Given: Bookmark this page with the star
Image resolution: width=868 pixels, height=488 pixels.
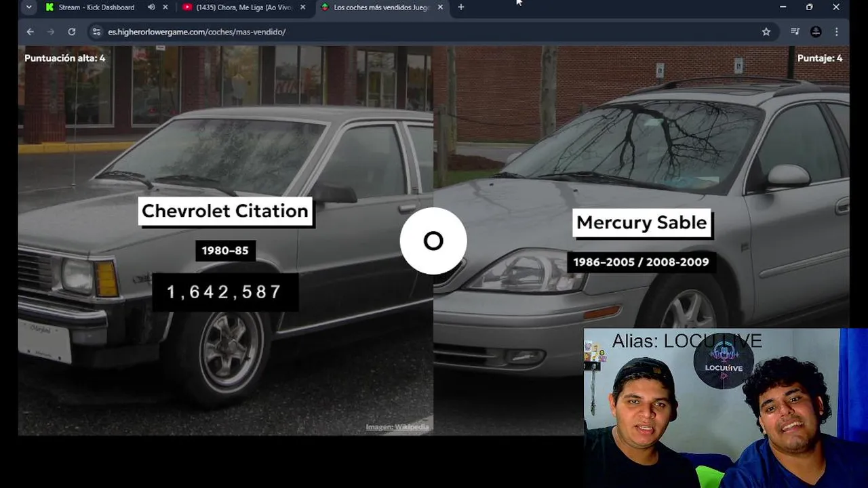Looking at the screenshot, I should (x=766, y=32).
